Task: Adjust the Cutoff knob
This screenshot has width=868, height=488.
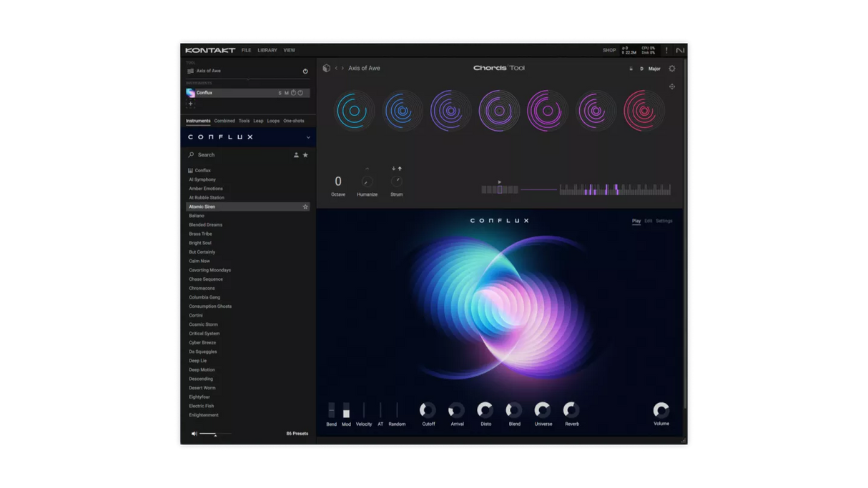Action: pyautogui.click(x=428, y=410)
